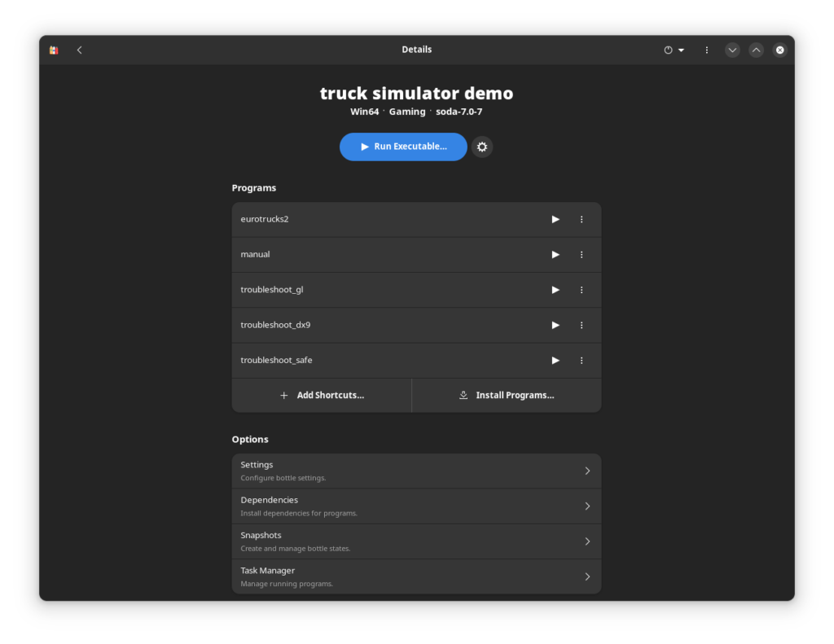Click Install Programs

506,394
